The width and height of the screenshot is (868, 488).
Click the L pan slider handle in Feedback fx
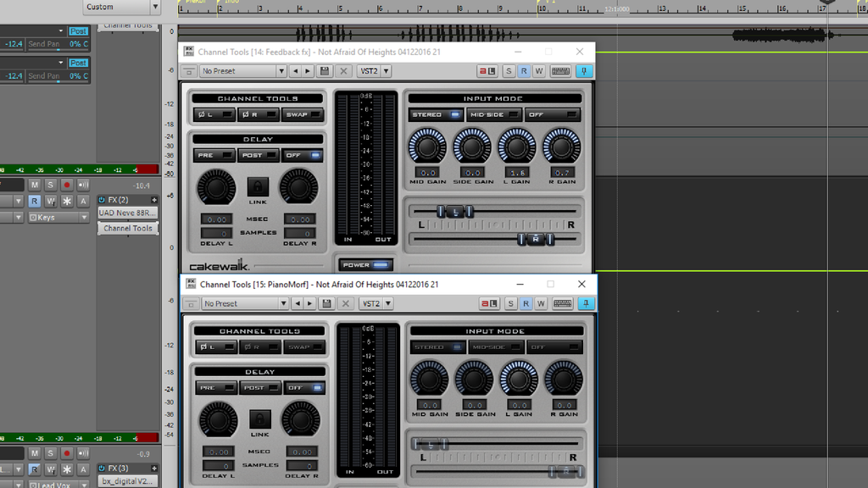click(x=455, y=211)
